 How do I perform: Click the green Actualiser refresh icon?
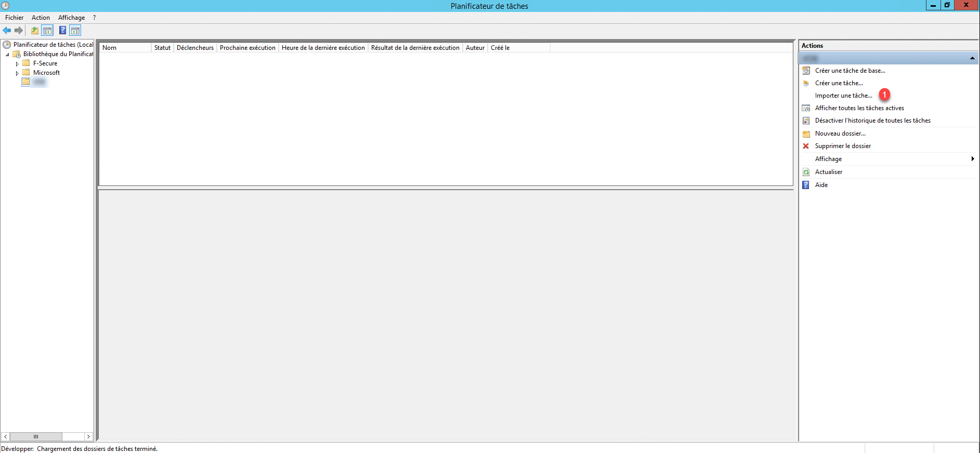tap(806, 172)
